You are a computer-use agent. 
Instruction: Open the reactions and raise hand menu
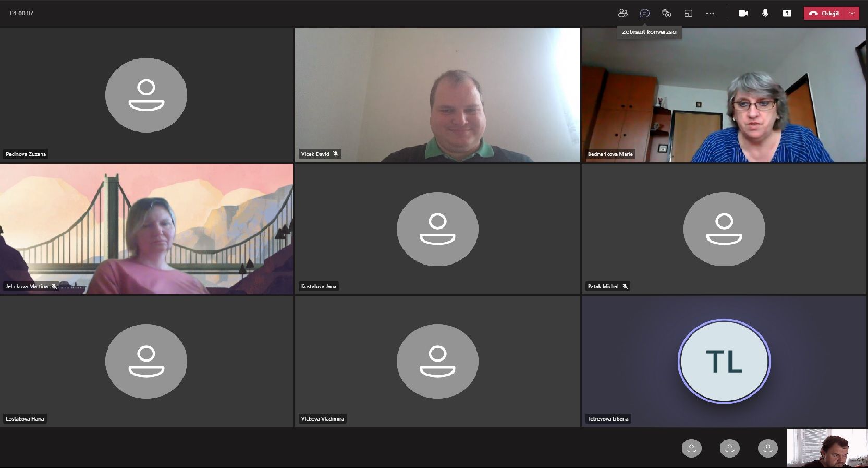click(666, 14)
